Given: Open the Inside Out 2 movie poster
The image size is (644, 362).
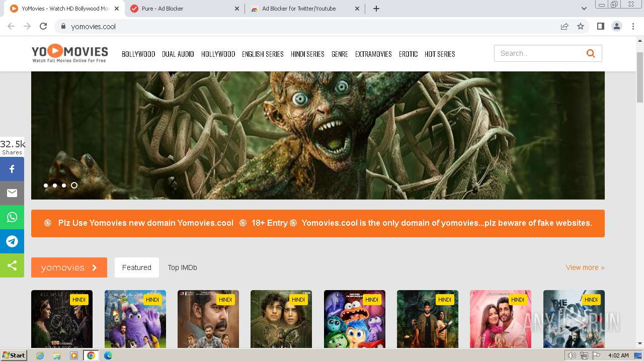Looking at the screenshot, I should [x=355, y=319].
